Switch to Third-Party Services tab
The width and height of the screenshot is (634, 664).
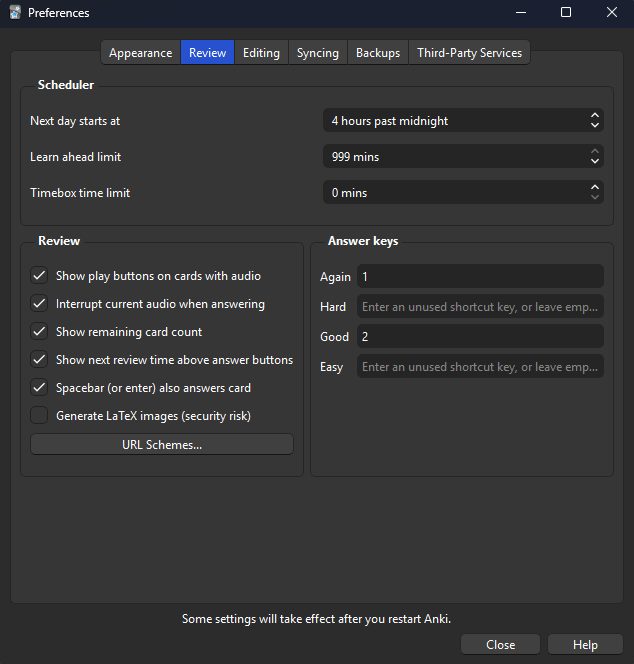(x=469, y=53)
